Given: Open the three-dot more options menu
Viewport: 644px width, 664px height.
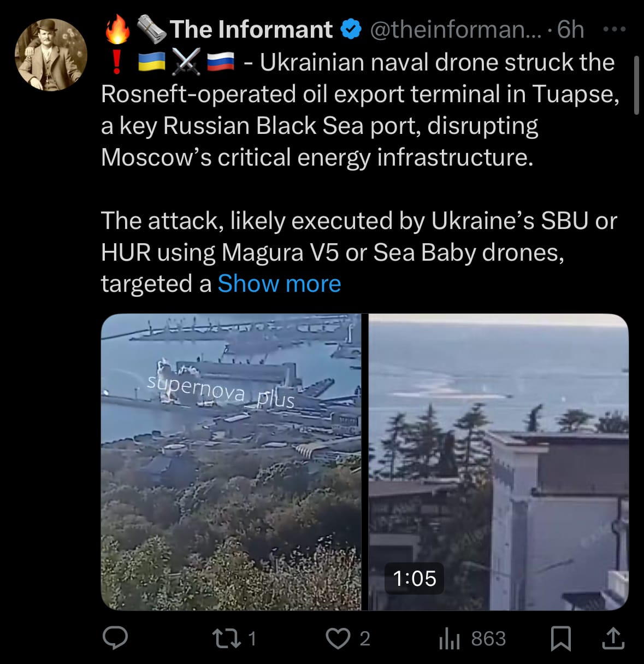Looking at the screenshot, I should 614,29.
